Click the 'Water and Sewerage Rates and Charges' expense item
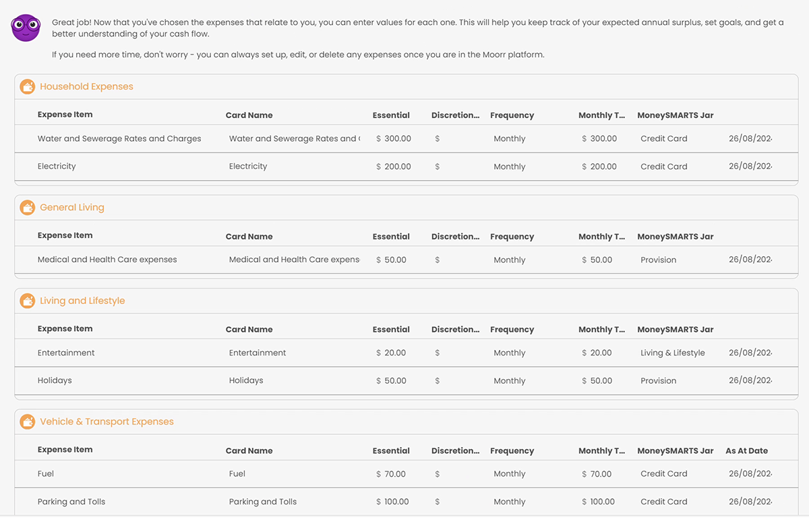 (119, 139)
